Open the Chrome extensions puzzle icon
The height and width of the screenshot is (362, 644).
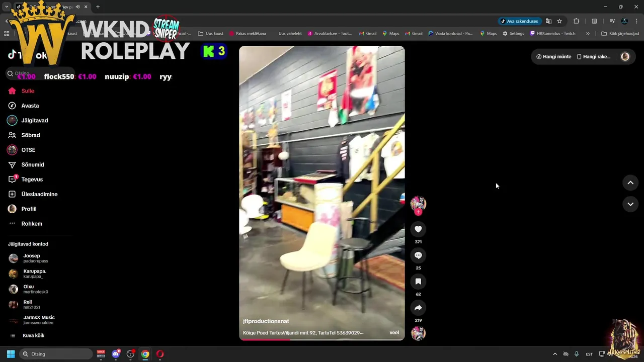[577, 21]
